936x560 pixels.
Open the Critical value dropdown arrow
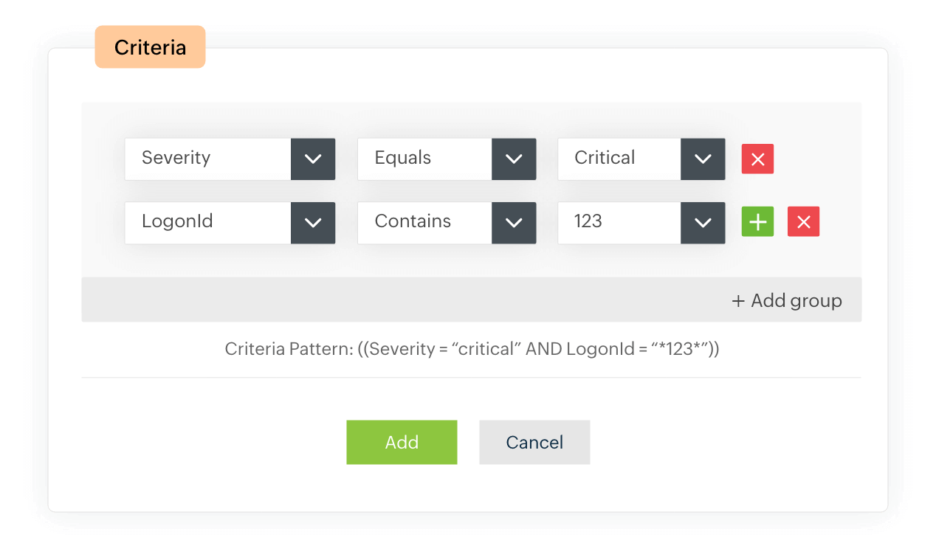pos(703,159)
